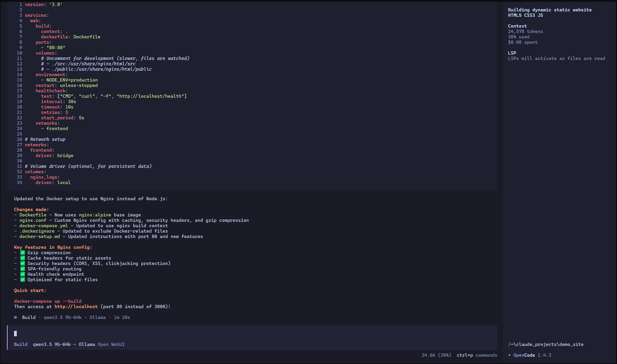617x364 pixels.
Task: Click the OpenCode 1.4.3 version text
Action: (x=532, y=355)
